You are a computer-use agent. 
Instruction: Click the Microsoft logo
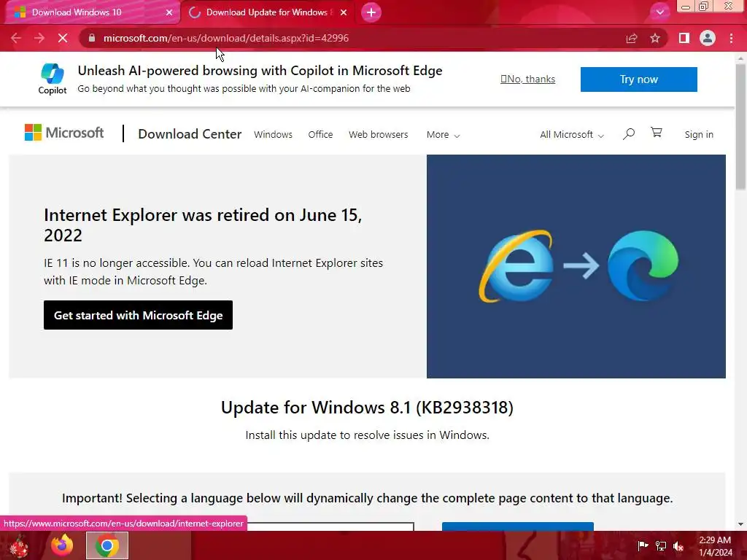[64, 133]
